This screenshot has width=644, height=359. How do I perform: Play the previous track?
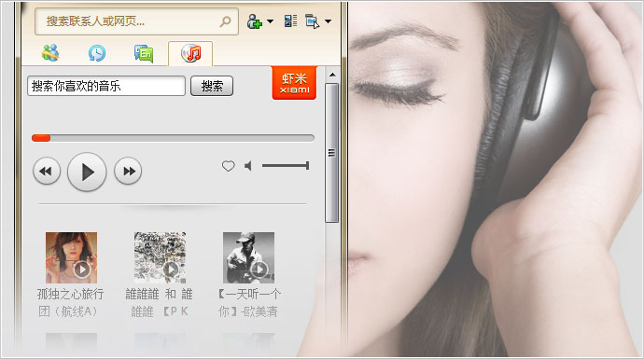pyautogui.click(x=47, y=171)
